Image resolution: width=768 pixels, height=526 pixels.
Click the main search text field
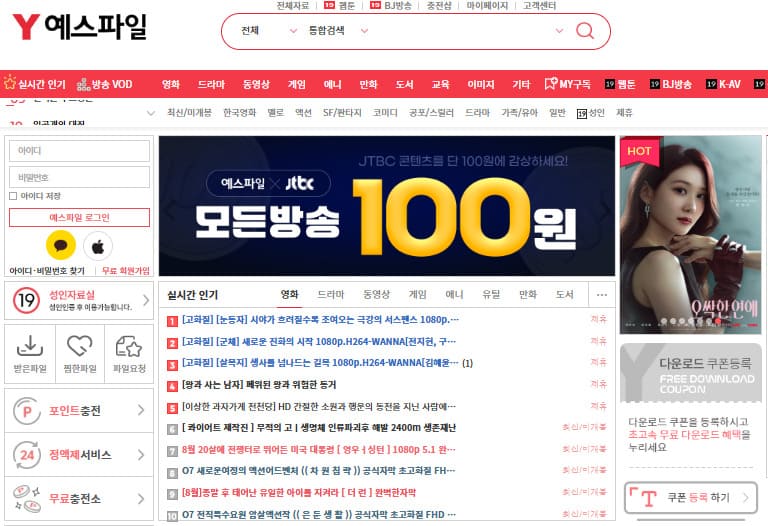[x=460, y=31]
